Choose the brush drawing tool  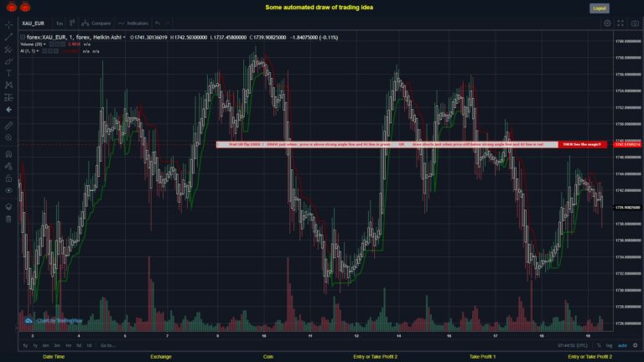point(8,61)
